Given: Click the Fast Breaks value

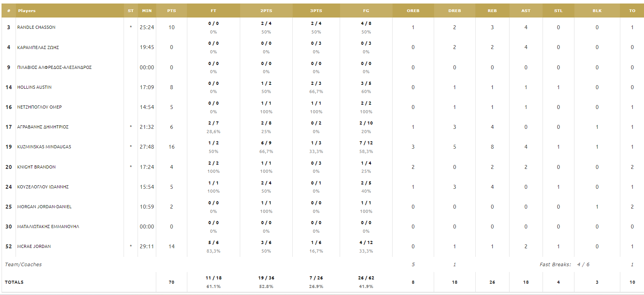Looking at the screenshot, I should [583, 264].
